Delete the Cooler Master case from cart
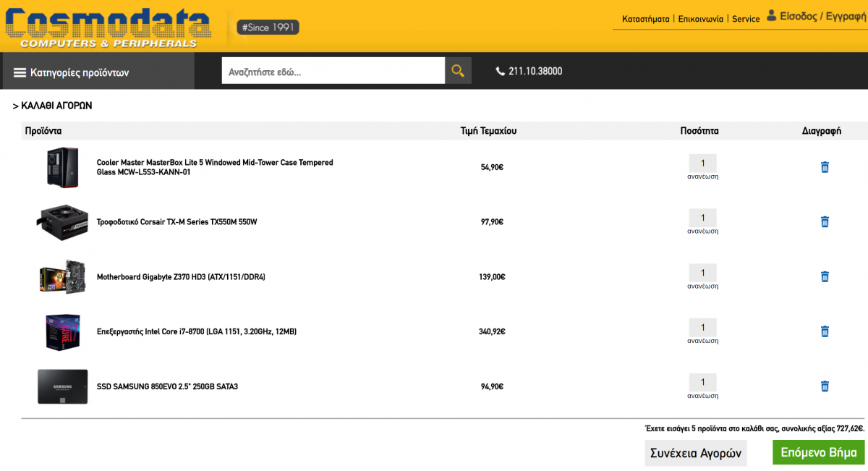868x471 pixels. (824, 167)
